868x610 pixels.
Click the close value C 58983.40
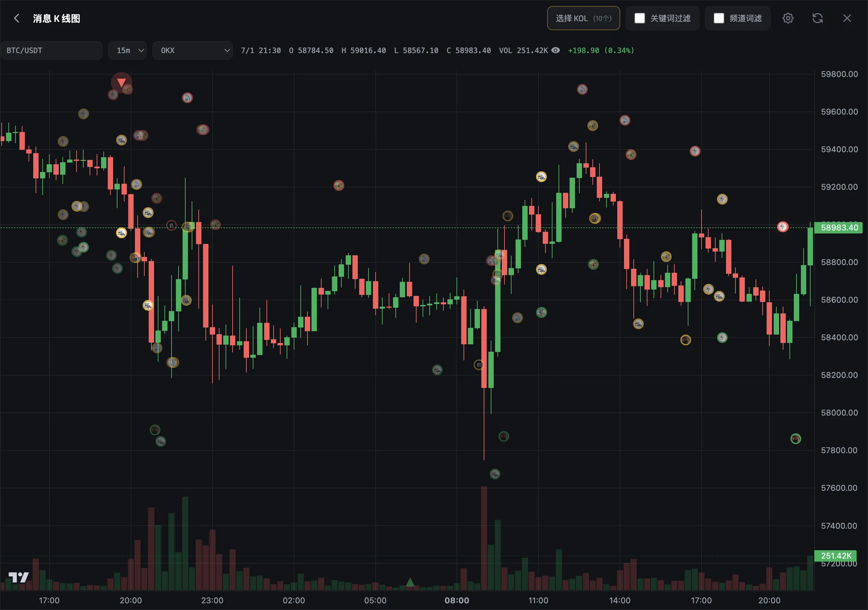pyautogui.click(x=468, y=50)
